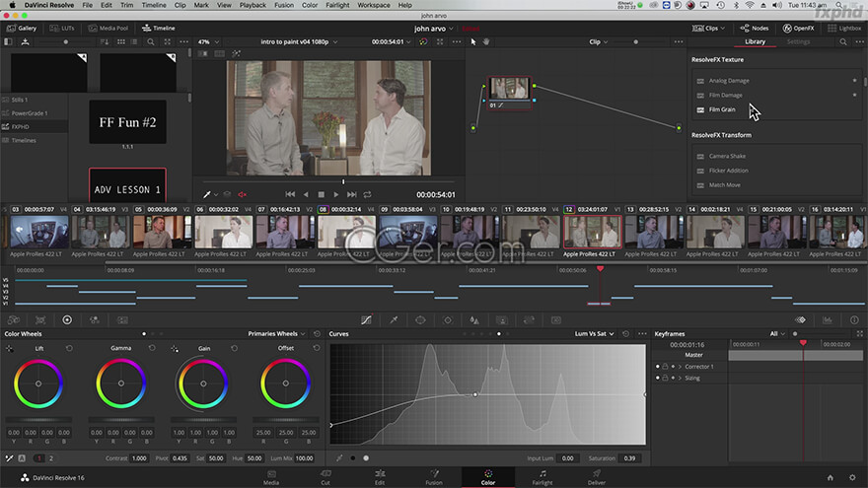Click the gallery search icon
Screen dimensions: 868x488
tap(151, 42)
